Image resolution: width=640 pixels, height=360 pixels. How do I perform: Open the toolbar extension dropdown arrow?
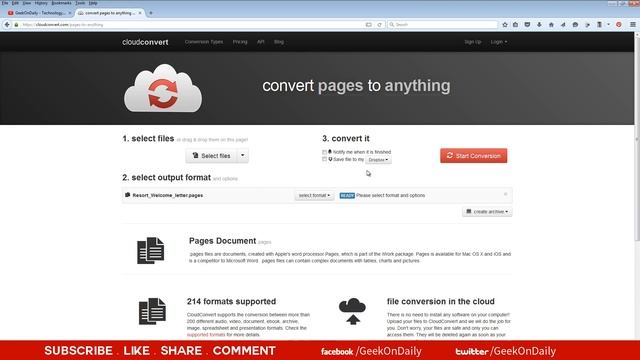pos(608,24)
